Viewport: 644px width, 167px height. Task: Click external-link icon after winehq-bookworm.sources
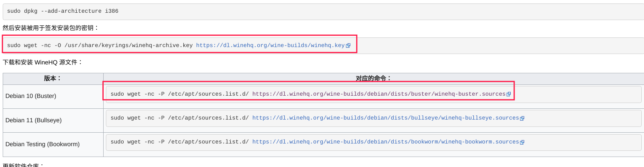click(x=522, y=142)
